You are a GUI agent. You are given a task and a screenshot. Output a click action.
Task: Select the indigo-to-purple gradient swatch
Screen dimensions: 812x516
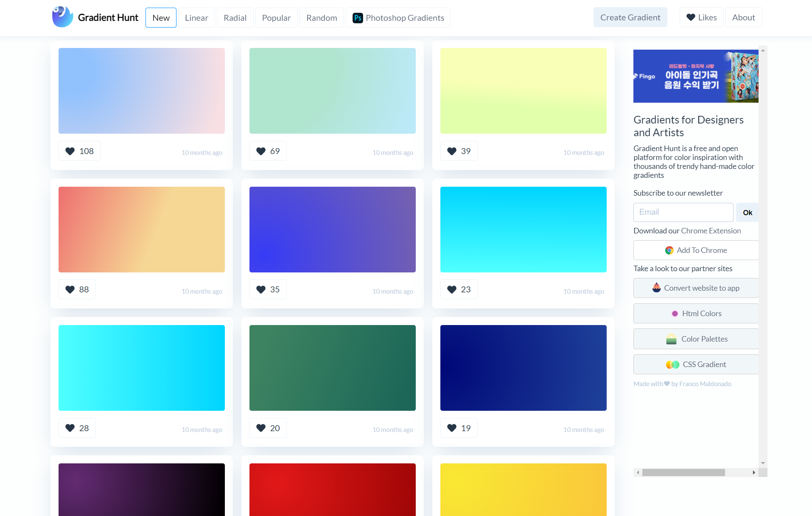(x=333, y=230)
